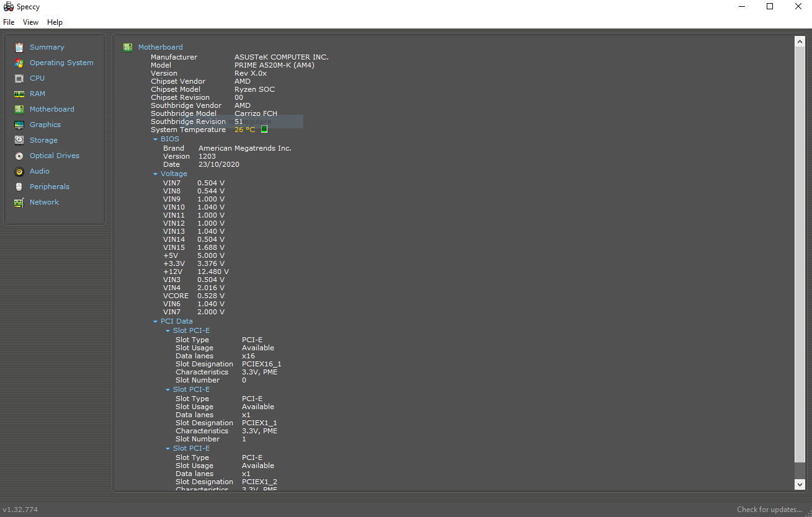Click the Optical Drives disc icon
The width and height of the screenshot is (812, 517).
coord(19,156)
